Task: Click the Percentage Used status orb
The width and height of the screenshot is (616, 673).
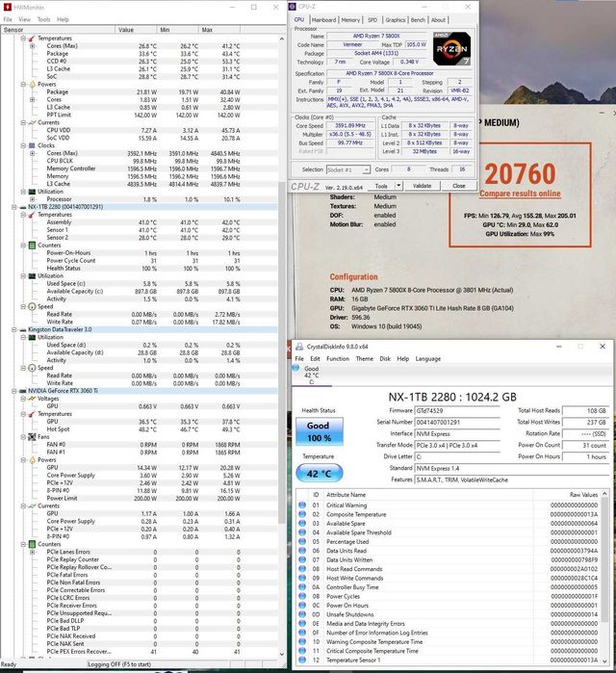Action: (302, 542)
